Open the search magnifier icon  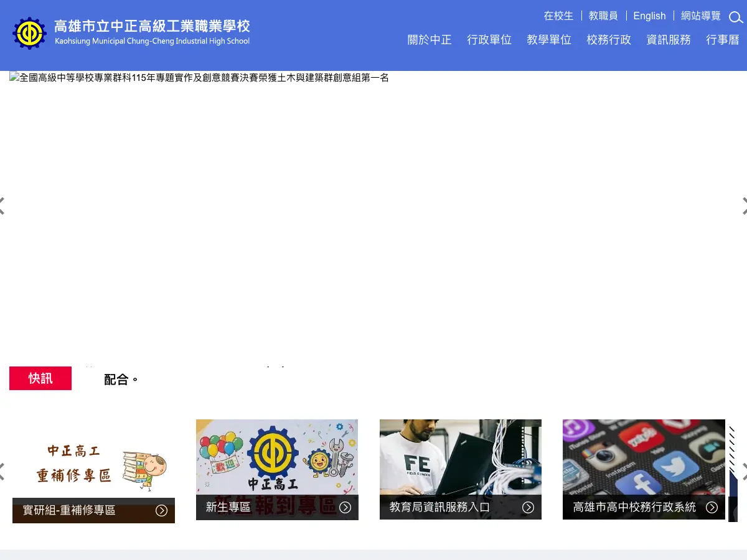coord(736,17)
